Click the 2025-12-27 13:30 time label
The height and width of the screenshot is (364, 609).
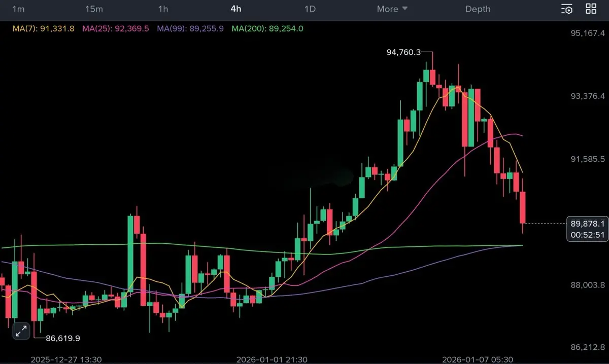tap(66, 359)
